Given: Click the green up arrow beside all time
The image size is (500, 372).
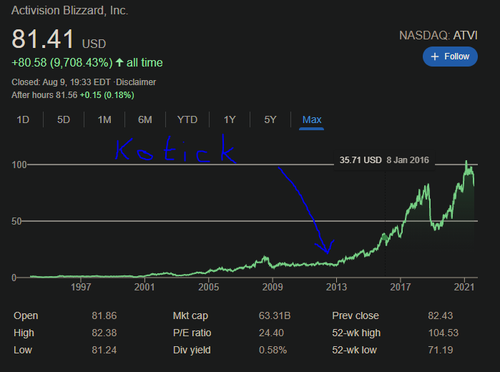Looking at the screenshot, I should (x=119, y=62).
